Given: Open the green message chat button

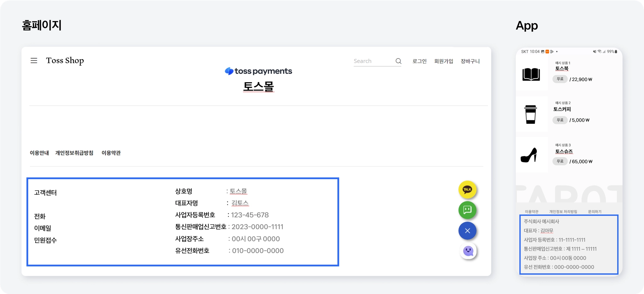Looking at the screenshot, I should tap(467, 210).
